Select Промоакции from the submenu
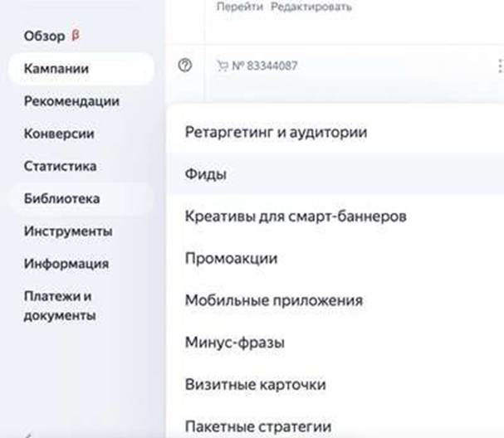504x438 pixels. (231, 258)
